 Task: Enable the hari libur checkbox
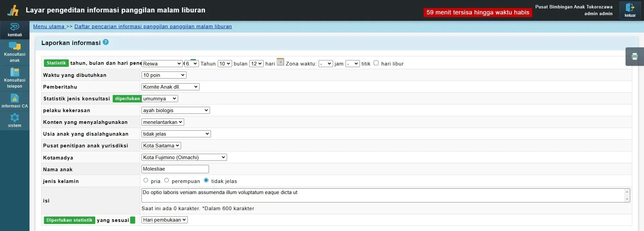(x=376, y=63)
